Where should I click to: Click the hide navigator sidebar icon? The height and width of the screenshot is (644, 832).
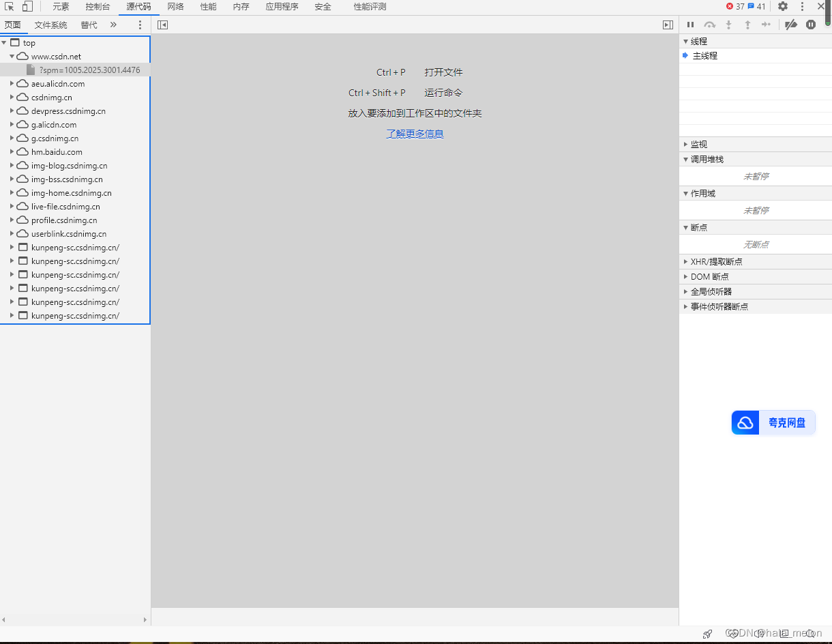tap(162, 25)
